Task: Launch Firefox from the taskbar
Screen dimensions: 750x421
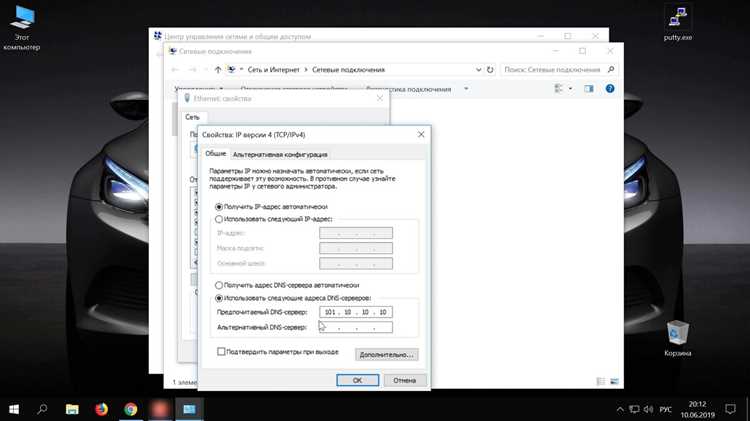Action: click(x=101, y=409)
